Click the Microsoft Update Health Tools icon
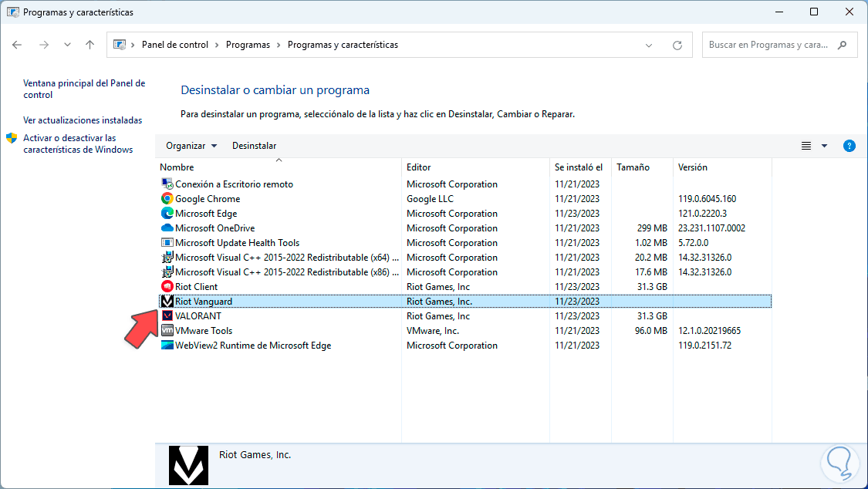The width and height of the screenshot is (868, 489). (x=167, y=242)
